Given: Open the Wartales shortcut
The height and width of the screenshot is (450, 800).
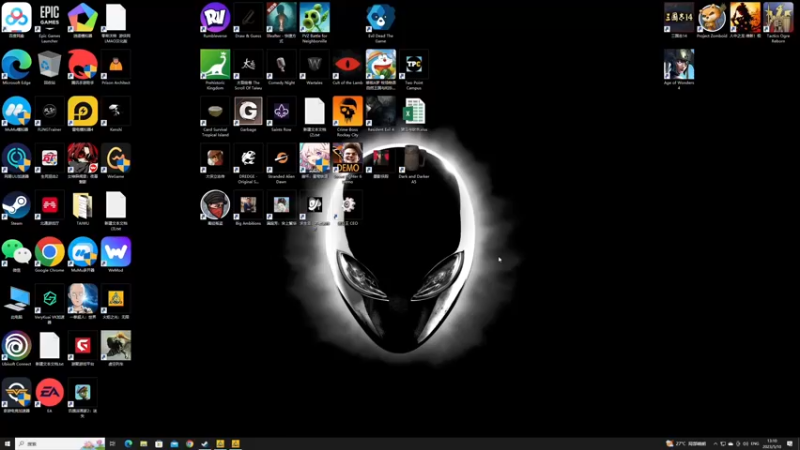Looking at the screenshot, I should tap(314, 68).
